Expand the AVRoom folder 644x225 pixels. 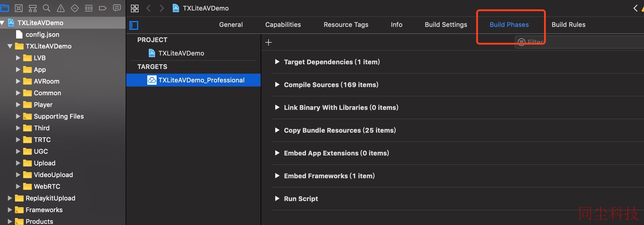coord(18,81)
